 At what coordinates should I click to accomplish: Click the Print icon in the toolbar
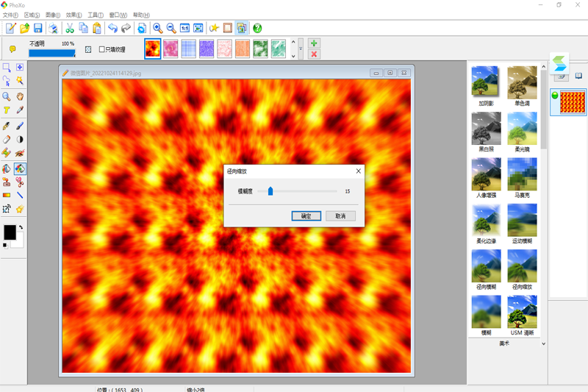click(54, 28)
